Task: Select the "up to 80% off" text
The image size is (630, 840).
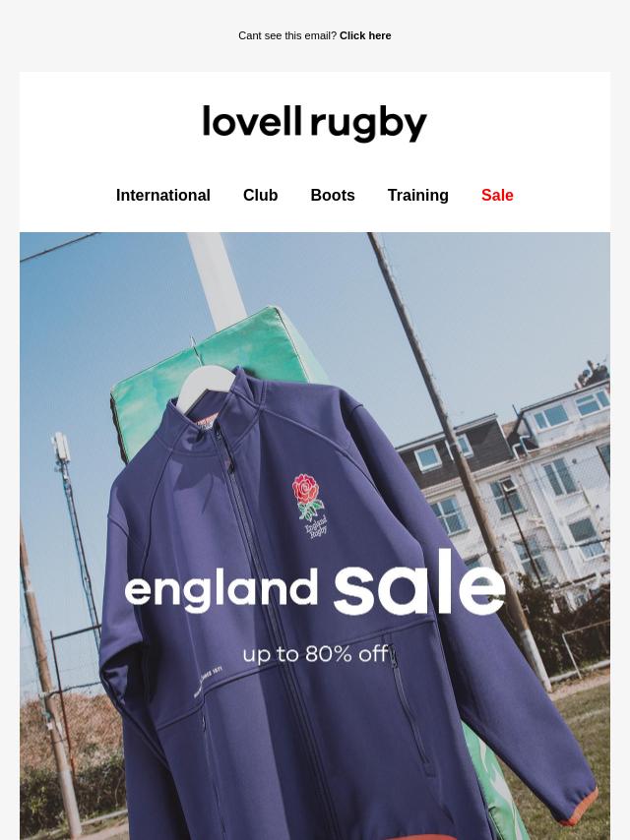Action: click(315, 654)
